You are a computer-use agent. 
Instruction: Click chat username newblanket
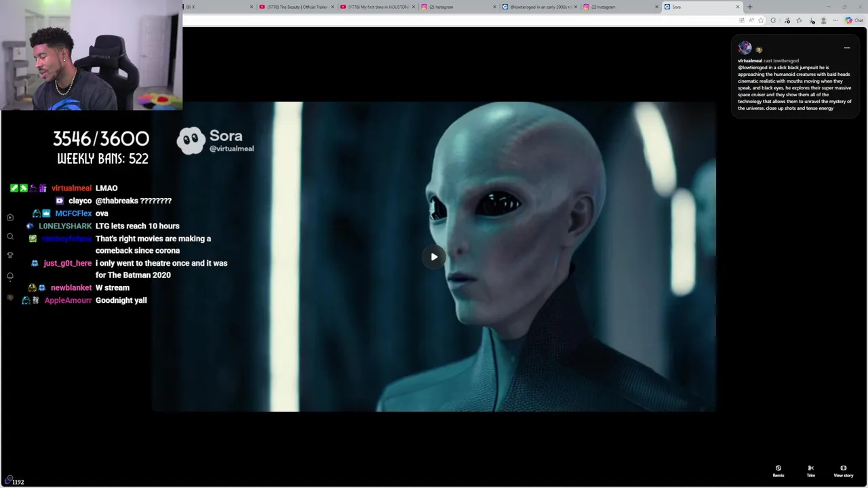71,287
